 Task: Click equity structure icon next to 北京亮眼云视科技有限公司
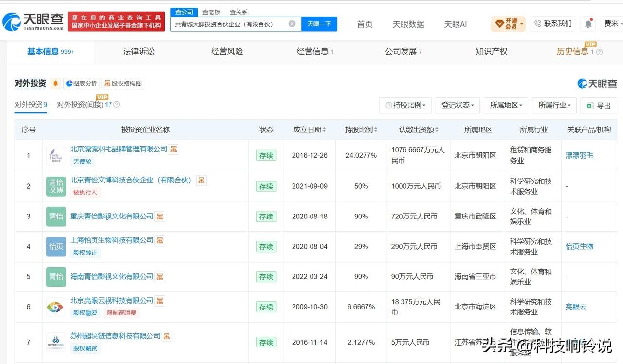[x=160, y=301]
